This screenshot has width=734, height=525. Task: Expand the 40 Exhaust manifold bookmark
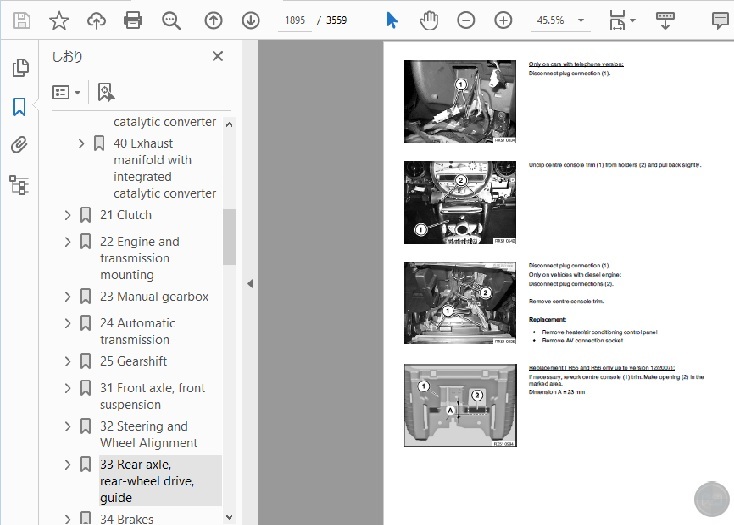pyautogui.click(x=81, y=143)
